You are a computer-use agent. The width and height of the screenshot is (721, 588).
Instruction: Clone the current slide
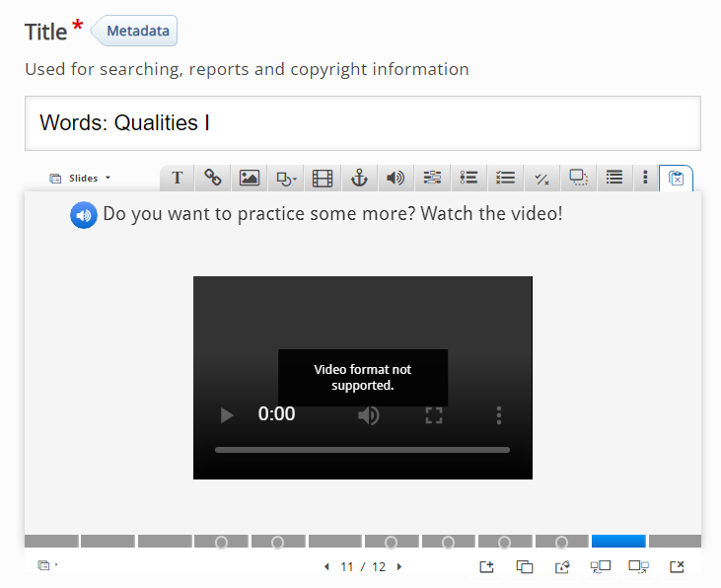tap(525, 567)
